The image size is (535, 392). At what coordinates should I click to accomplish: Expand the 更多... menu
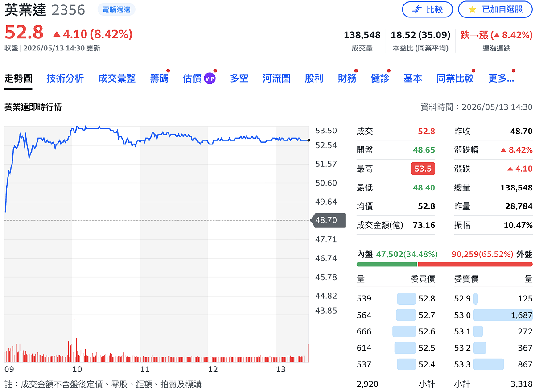click(501, 78)
